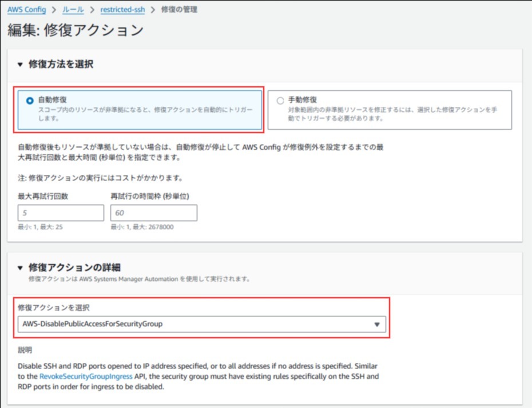The height and width of the screenshot is (408, 532).
Task: Focus the 最大再試行回数 input field
Action: coord(61,213)
